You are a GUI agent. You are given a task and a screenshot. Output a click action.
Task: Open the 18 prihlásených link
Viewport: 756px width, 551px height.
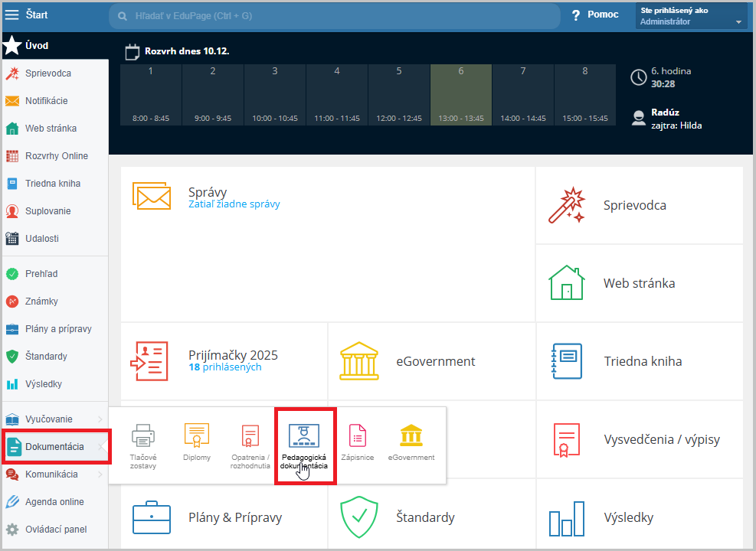[x=224, y=367]
